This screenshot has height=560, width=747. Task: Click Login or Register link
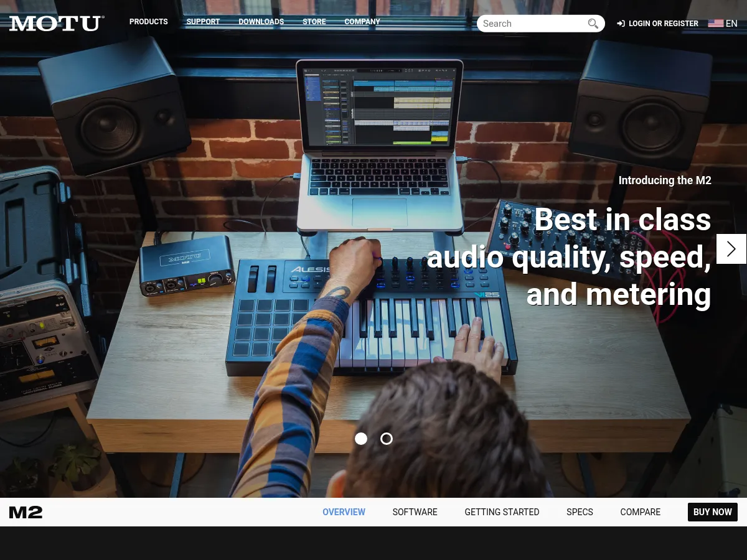point(663,24)
